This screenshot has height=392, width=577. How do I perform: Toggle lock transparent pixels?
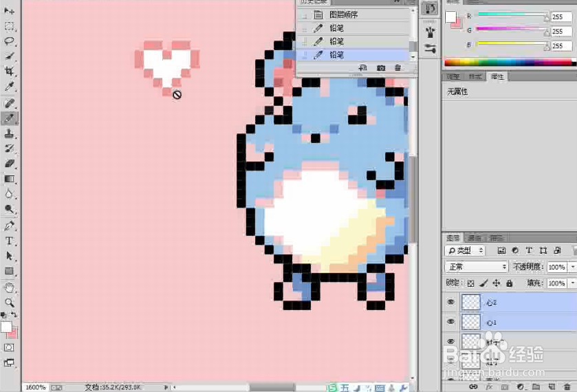470,283
